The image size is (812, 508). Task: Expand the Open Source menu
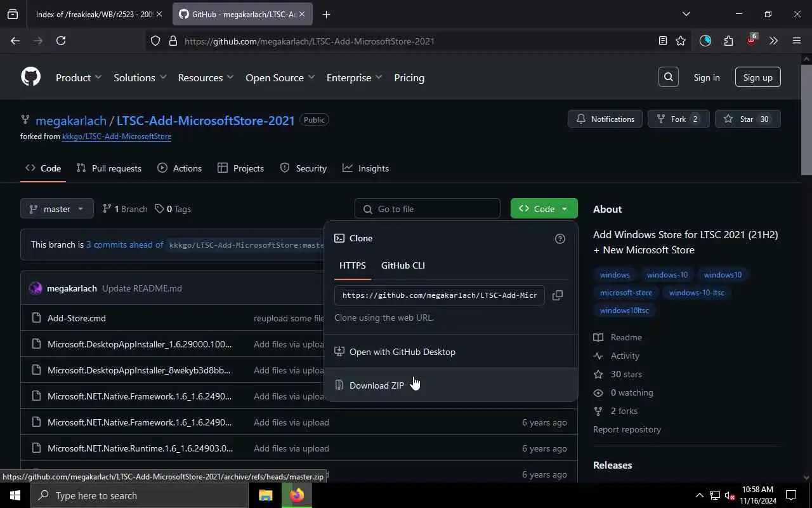280,77
